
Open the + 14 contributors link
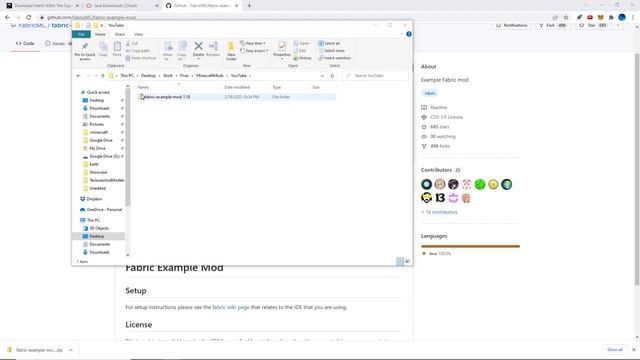pyautogui.click(x=439, y=212)
